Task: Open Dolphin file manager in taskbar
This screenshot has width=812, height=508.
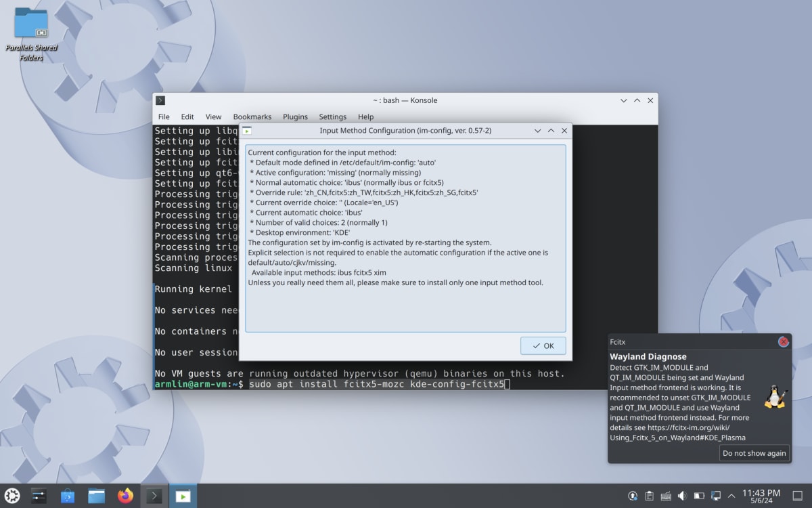Action: [97, 496]
